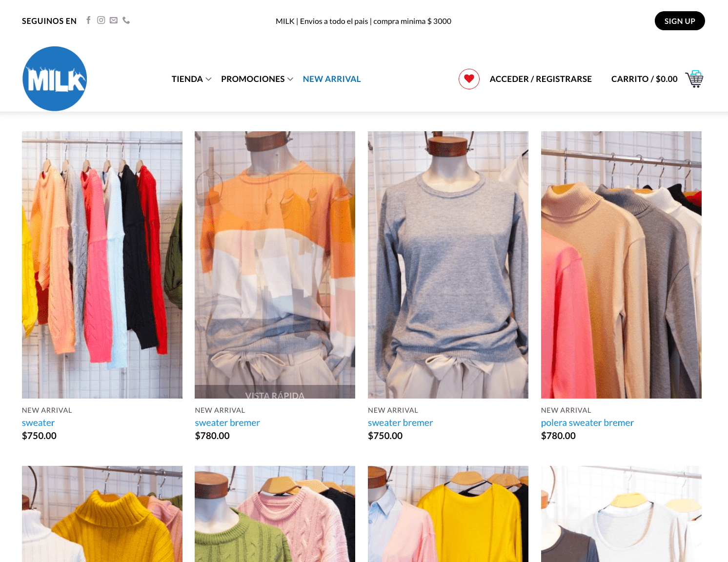Open the 'sweater' $750.00 product link

[x=38, y=423]
